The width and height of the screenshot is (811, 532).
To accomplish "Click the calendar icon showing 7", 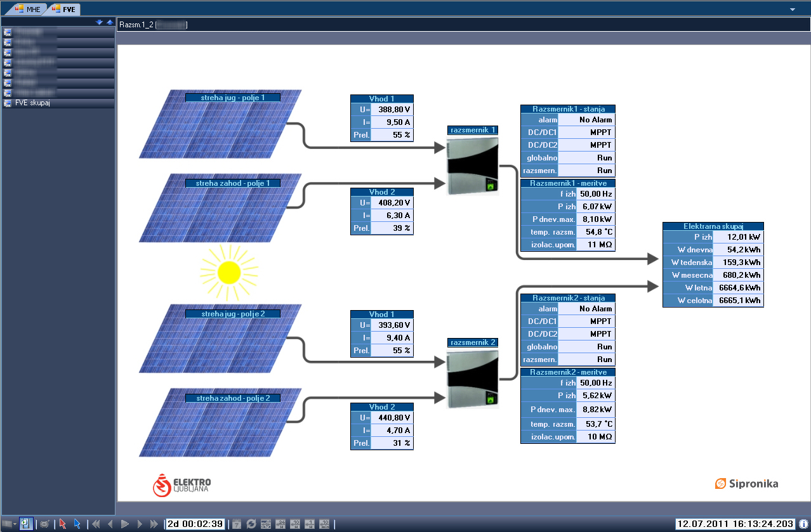I will point(236,524).
